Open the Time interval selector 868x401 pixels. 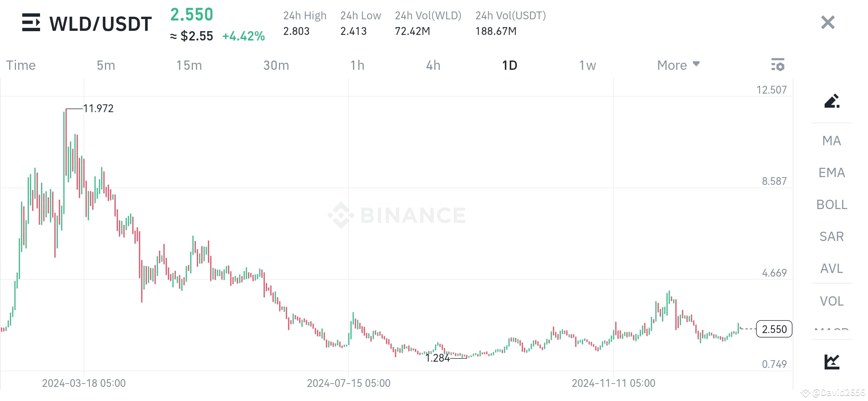coord(20,65)
